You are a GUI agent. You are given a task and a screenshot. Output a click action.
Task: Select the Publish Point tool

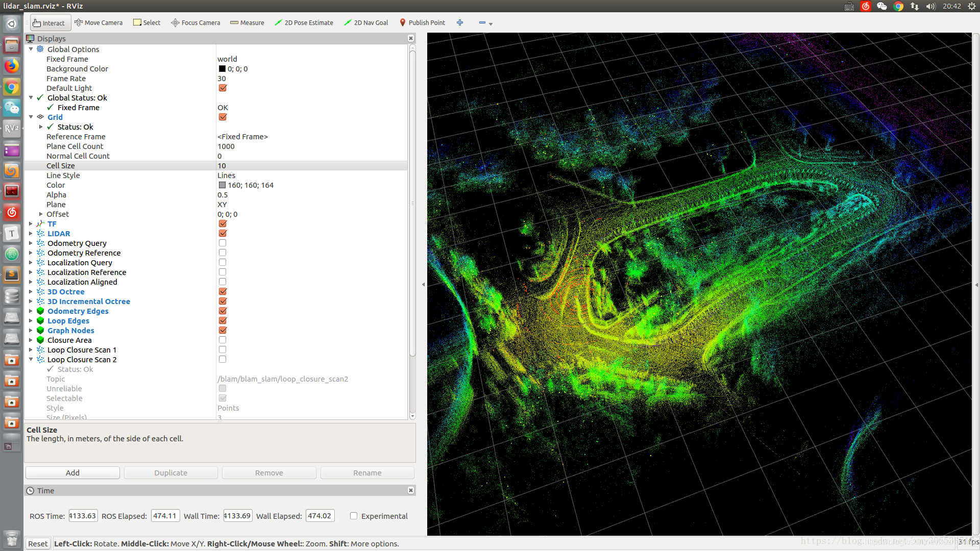click(422, 23)
